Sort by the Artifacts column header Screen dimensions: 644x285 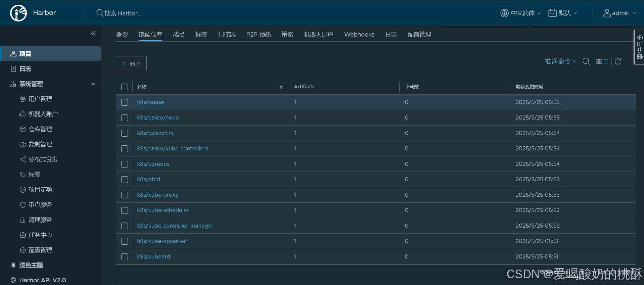[x=304, y=87]
